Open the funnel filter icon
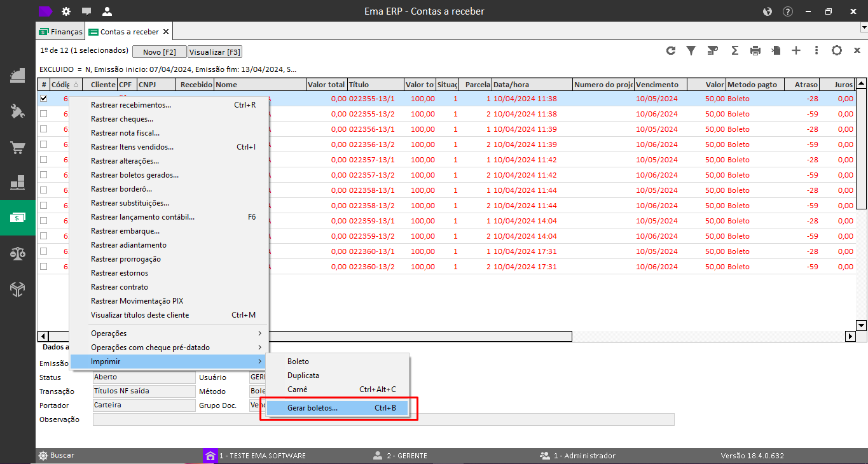868x464 pixels. click(691, 51)
